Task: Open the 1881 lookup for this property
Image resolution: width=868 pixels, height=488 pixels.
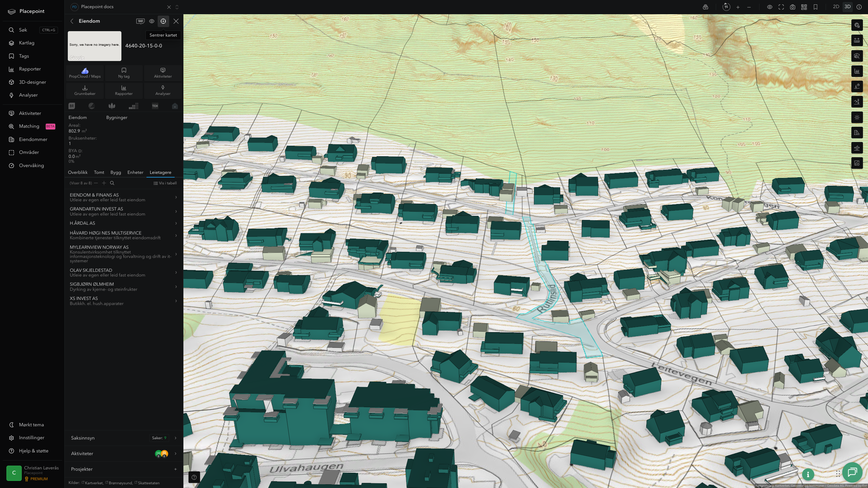Action: (140, 21)
